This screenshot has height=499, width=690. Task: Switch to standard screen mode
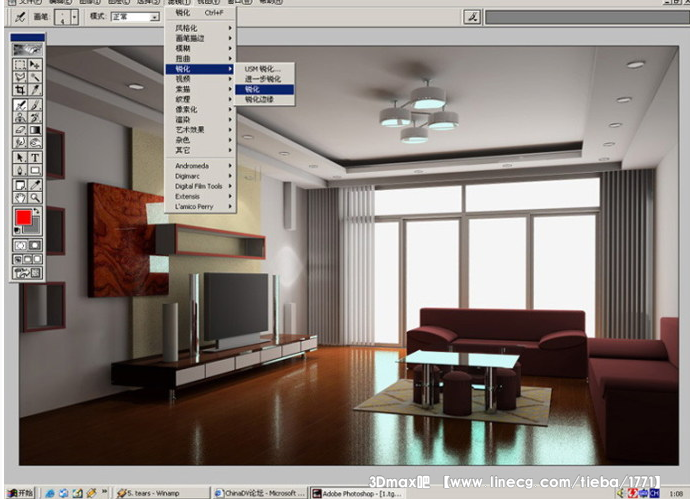point(18,259)
